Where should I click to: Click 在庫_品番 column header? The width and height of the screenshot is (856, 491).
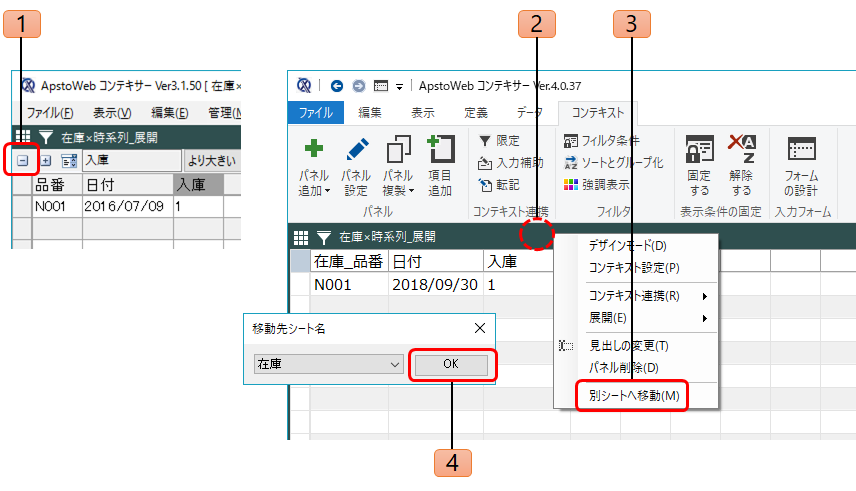[349, 262]
